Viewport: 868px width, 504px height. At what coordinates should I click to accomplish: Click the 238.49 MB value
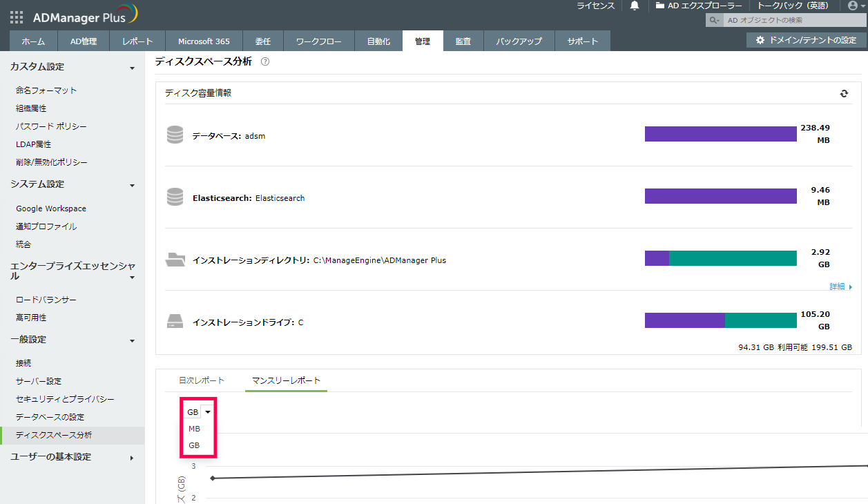point(815,134)
